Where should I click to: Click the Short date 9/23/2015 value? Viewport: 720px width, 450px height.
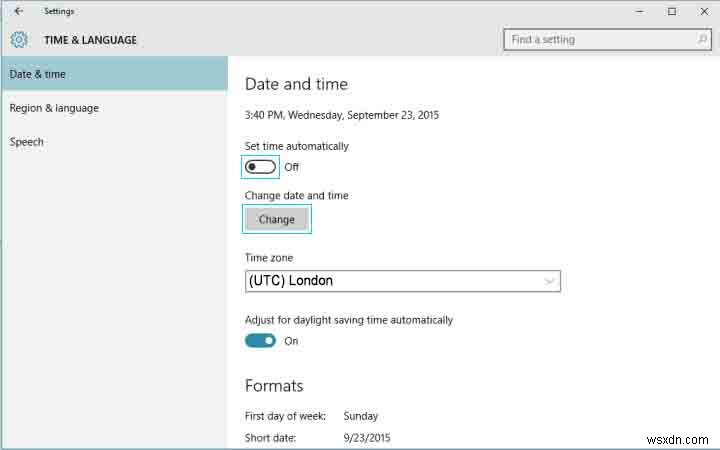point(367,438)
